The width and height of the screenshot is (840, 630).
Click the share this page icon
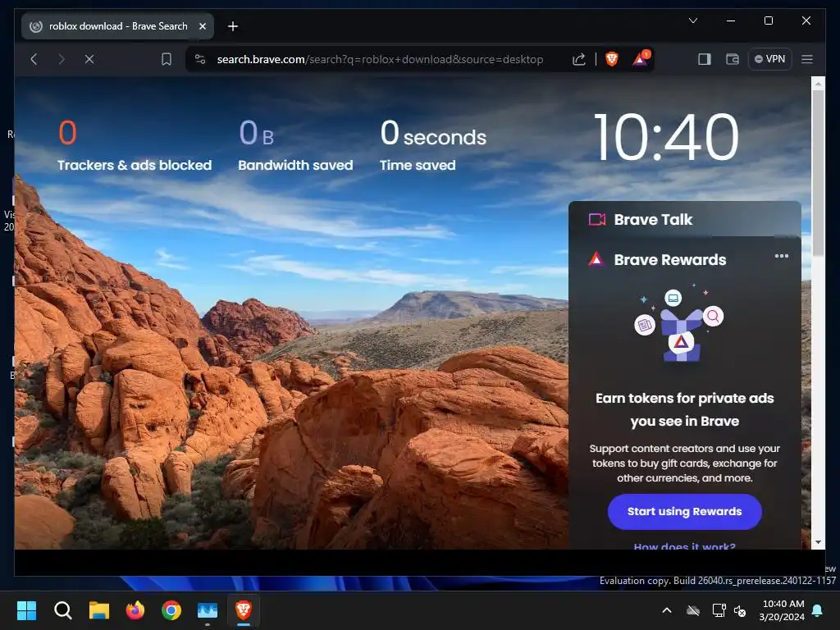(578, 59)
